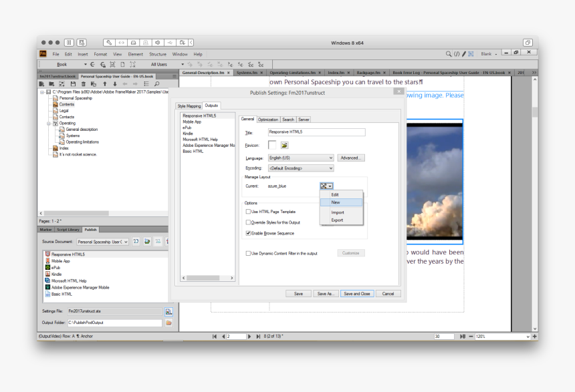Click the ePub output icon in Publish panel
The width and height of the screenshot is (575, 392).
pos(47,267)
